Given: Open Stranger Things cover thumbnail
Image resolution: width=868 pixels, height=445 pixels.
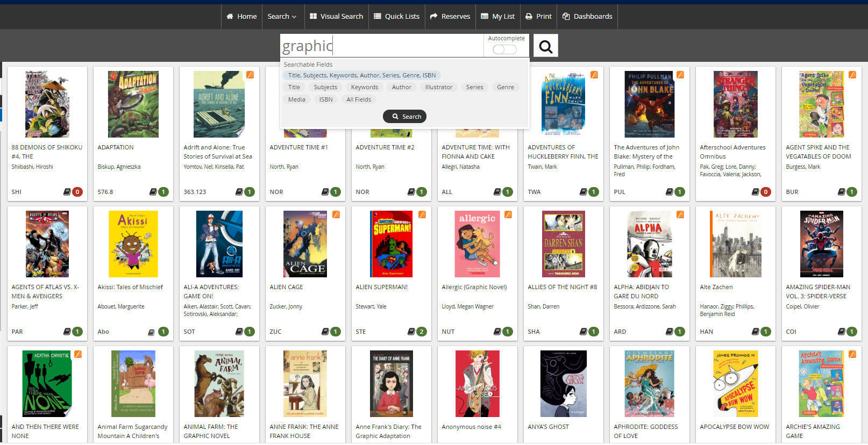Looking at the screenshot, I should (x=736, y=104).
